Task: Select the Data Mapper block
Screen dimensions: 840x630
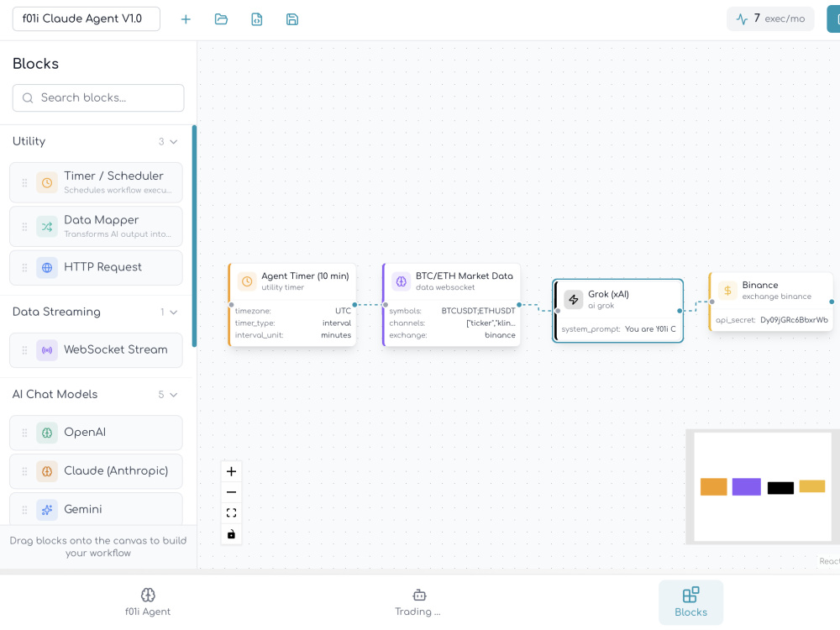Action: click(96, 227)
